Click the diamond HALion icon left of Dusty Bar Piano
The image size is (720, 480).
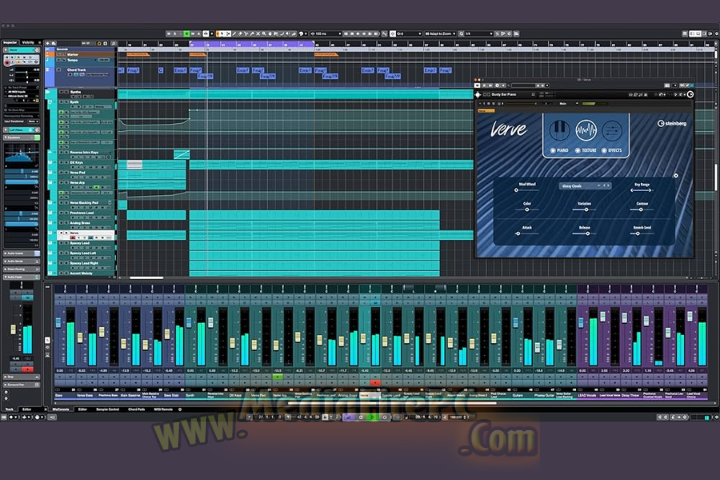pos(478,95)
